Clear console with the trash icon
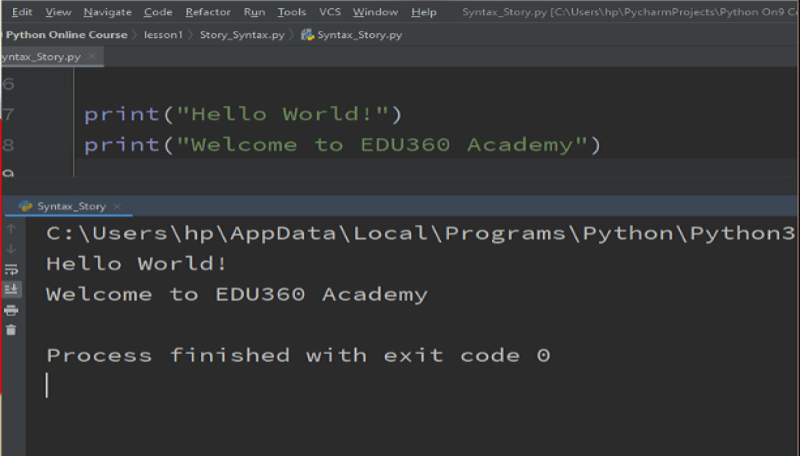 point(11,329)
